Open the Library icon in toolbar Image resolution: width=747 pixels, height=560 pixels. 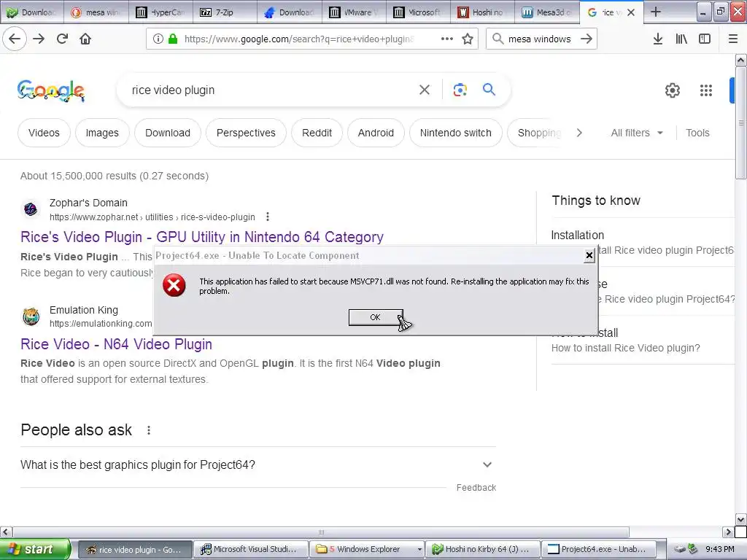click(x=681, y=39)
